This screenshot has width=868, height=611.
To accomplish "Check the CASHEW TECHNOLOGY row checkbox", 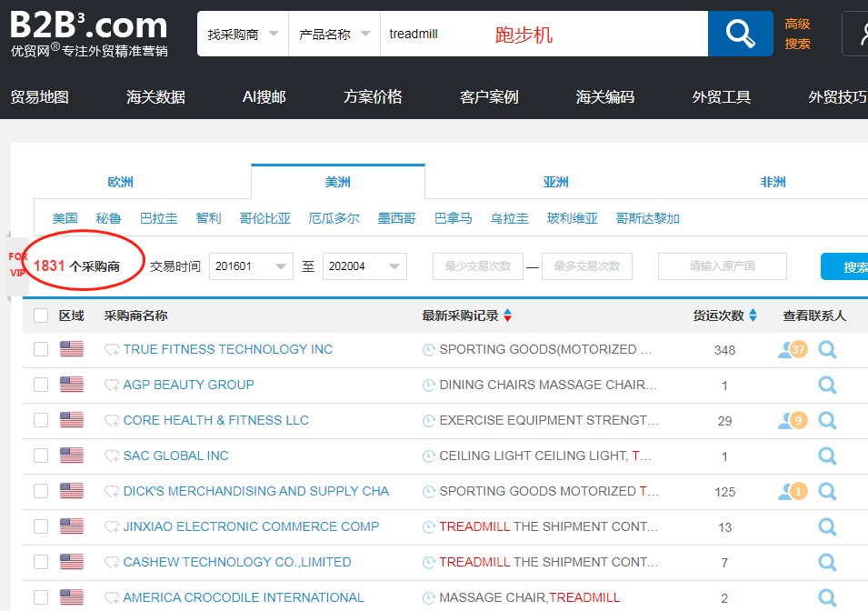I will point(41,562).
